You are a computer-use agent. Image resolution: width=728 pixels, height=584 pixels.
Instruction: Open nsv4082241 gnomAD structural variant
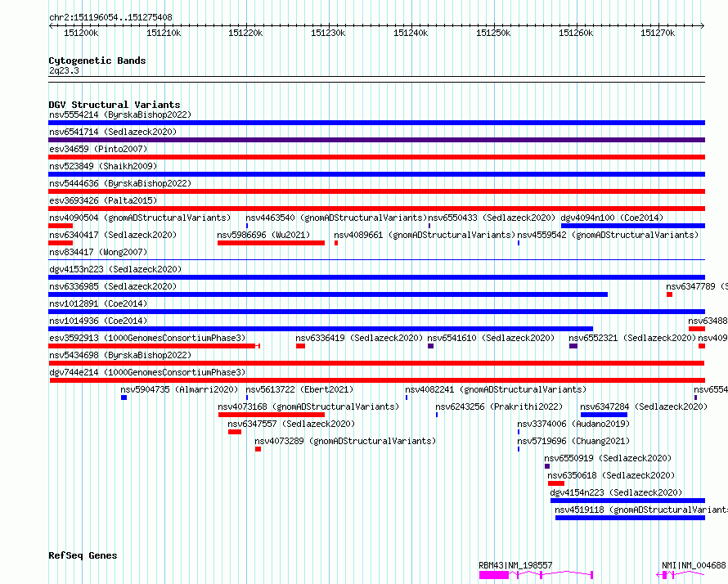pos(496,389)
